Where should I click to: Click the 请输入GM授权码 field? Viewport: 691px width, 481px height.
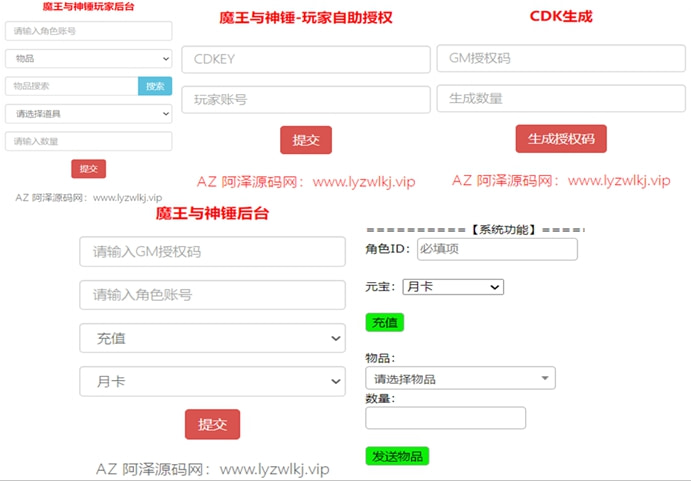(212, 252)
